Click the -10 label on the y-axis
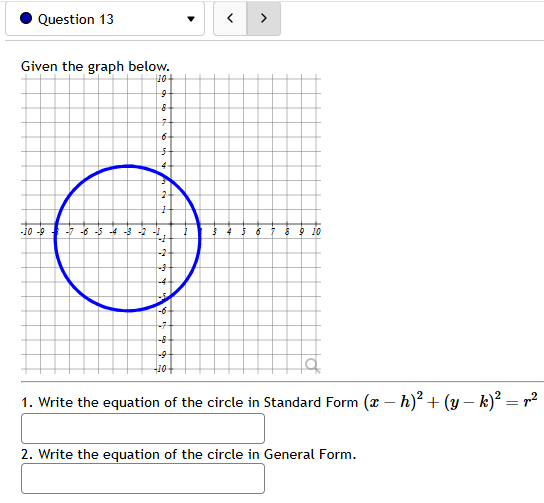 [x=160, y=368]
